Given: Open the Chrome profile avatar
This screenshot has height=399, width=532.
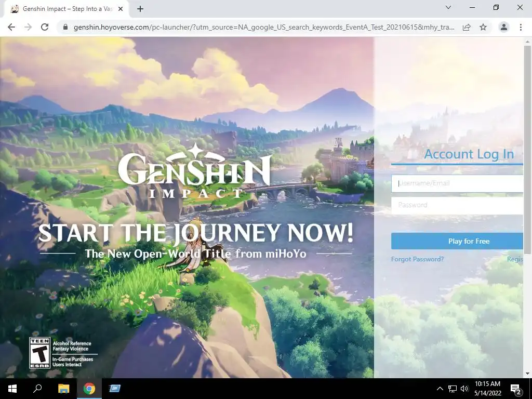Looking at the screenshot, I should click(504, 27).
